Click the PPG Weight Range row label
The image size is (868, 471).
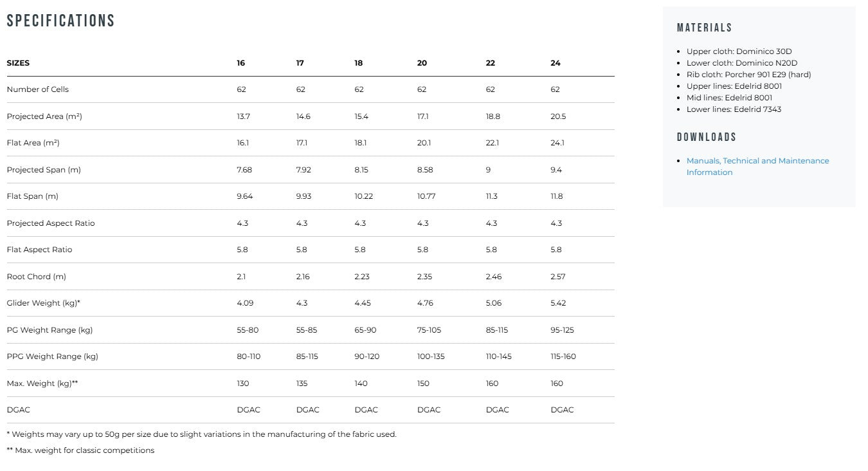tap(53, 356)
